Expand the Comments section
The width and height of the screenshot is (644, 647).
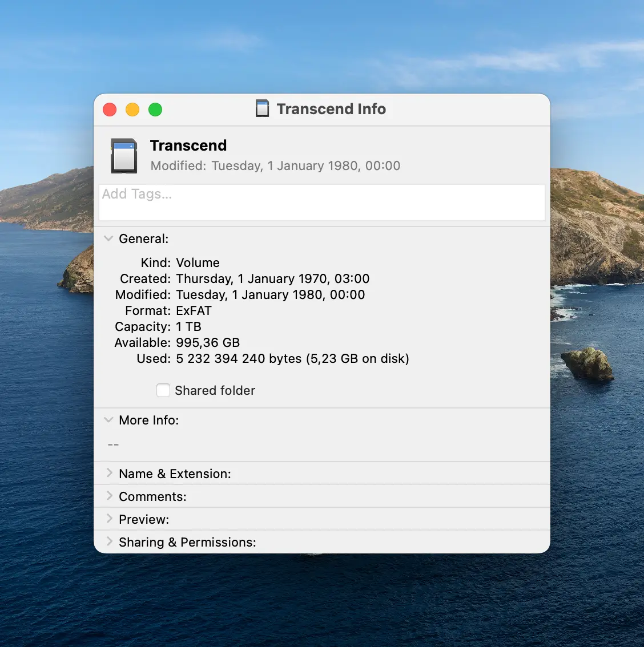click(x=110, y=496)
